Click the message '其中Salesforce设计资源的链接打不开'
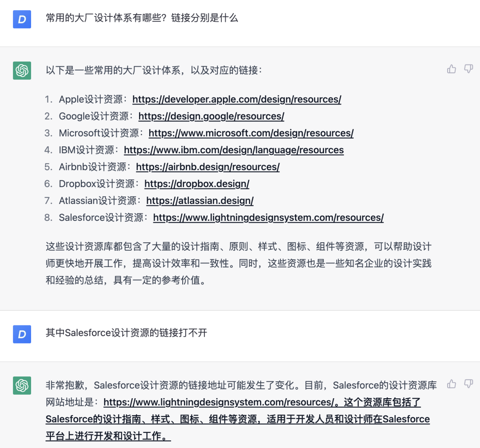The height and width of the screenshot is (448, 480). click(126, 332)
